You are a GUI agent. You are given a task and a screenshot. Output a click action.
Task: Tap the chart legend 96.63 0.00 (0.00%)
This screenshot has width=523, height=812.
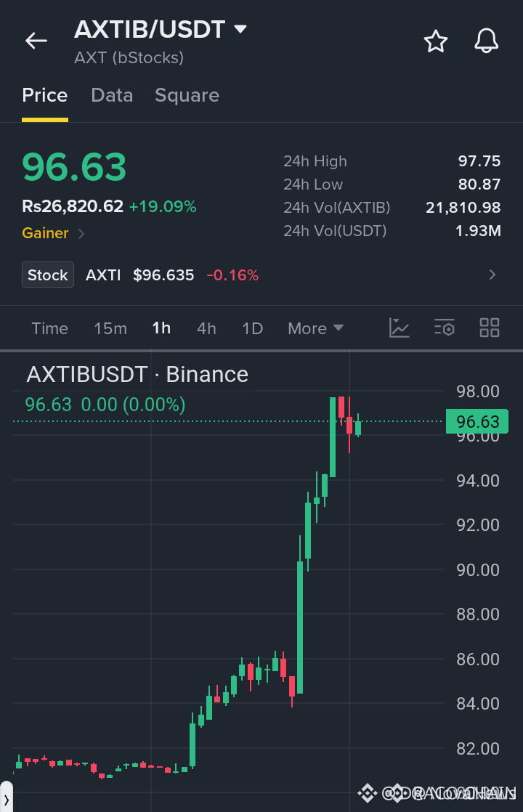(105, 405)
